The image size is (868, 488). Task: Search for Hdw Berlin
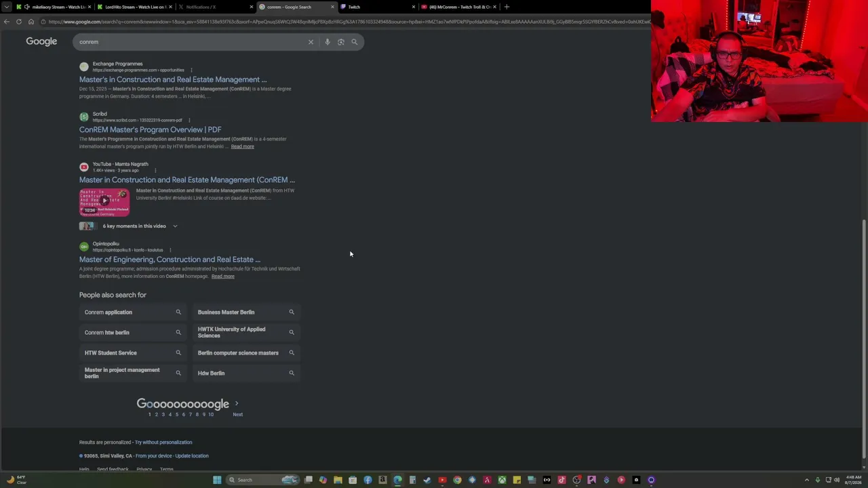point(245,373)
